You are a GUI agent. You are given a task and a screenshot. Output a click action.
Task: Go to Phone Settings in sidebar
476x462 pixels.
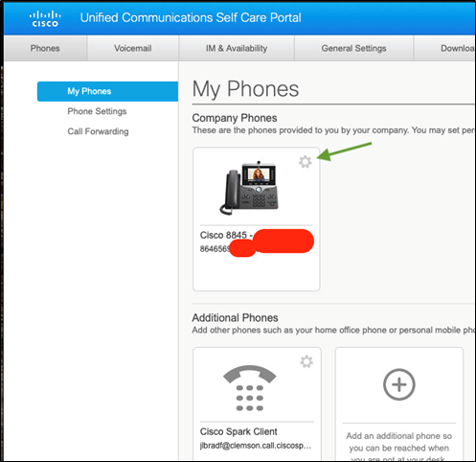pyautogui.click(x=97, y=111)
